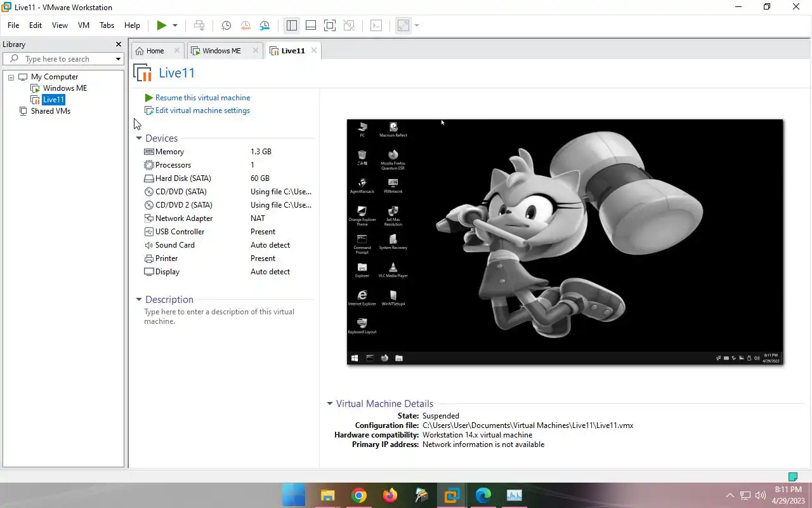
Task: Open the Help menu
Action: pyautogui.click(x=132, y=25)
